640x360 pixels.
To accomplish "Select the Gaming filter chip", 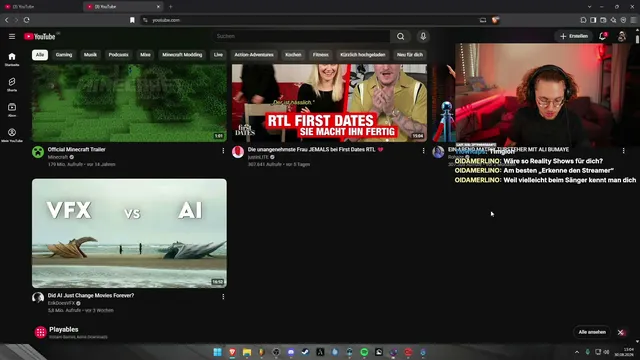I will point(64,55).
